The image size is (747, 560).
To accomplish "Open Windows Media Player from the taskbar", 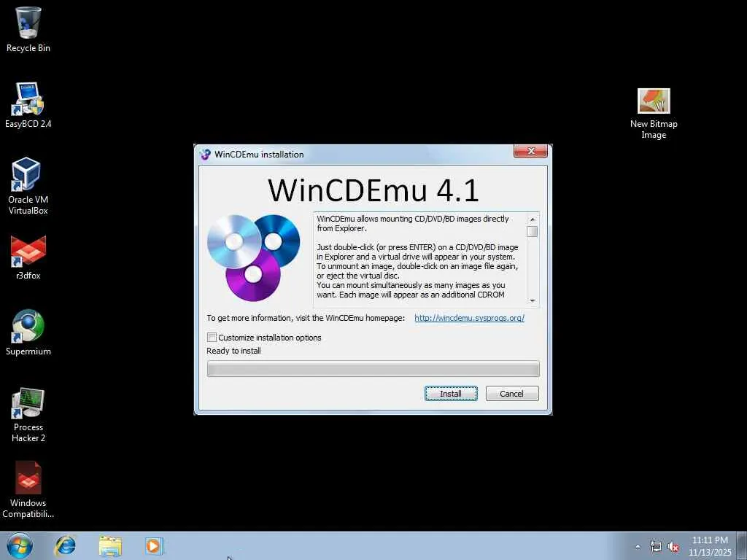I will point(154,545).
